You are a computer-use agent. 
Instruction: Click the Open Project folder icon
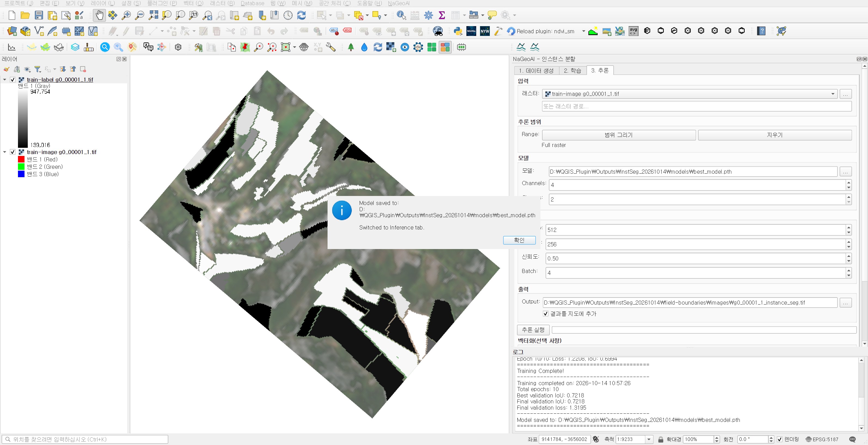tap(25, 15)
